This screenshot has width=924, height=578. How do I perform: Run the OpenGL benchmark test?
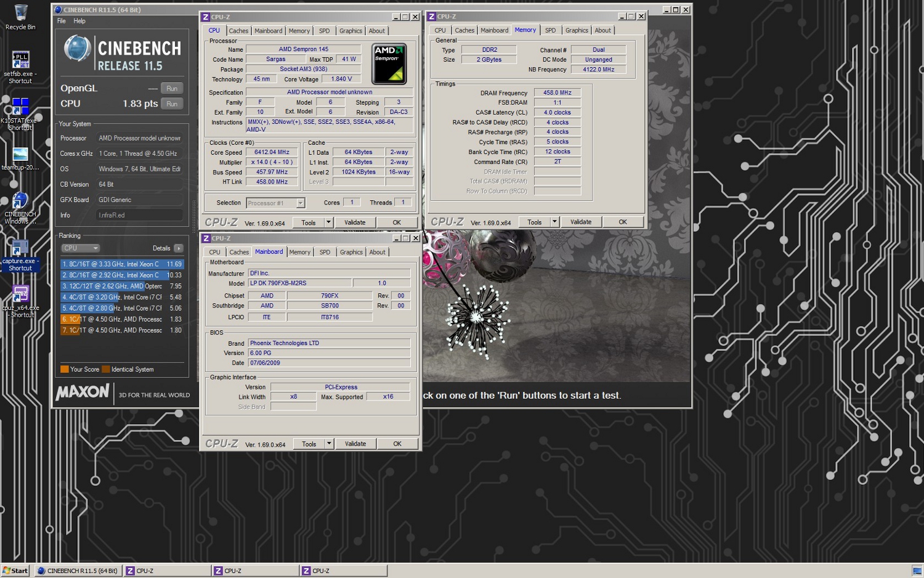tap(172, 88)
